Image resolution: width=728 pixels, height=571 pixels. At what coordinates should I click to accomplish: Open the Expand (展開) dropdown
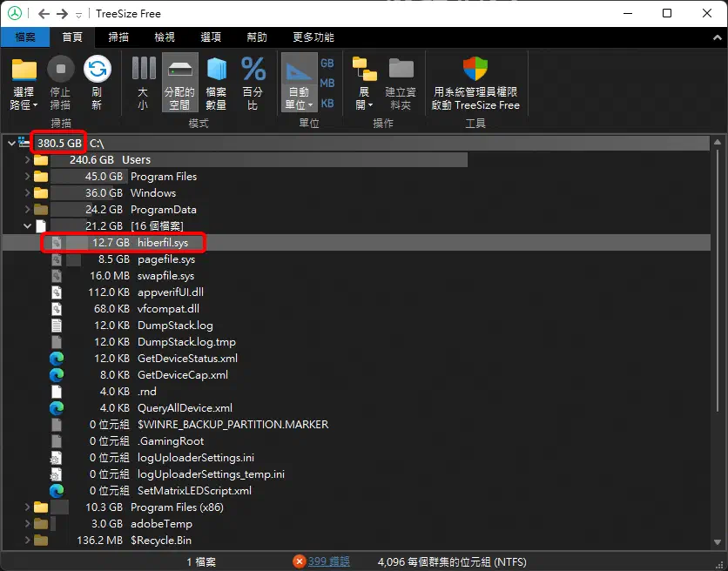365,83
